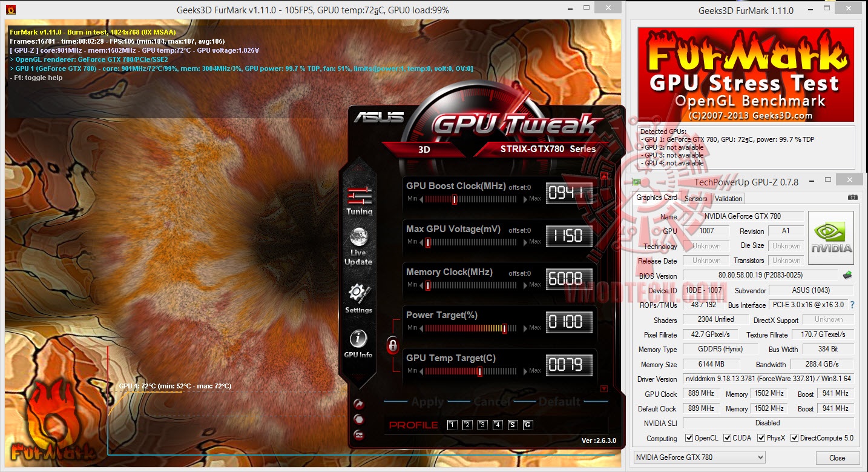Image resolution: width=868 pixels, height=472 pixels.
Task: Click the GPU-Z Close button
Action: 837,458
